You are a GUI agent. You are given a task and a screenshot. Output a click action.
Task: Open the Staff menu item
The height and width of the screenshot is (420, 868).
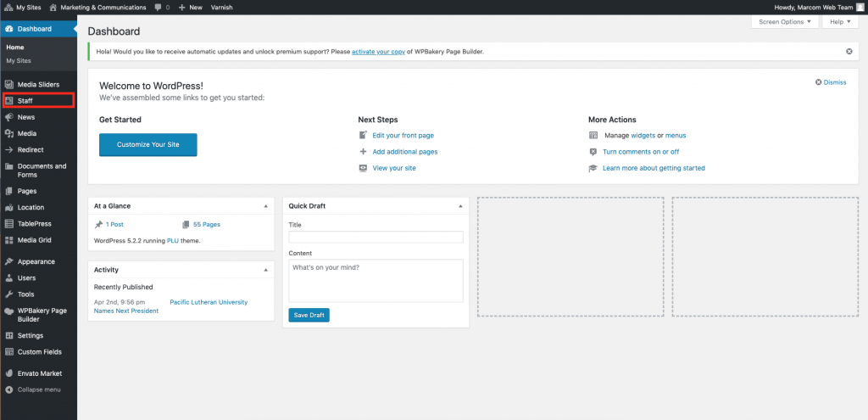coord(25,101)
